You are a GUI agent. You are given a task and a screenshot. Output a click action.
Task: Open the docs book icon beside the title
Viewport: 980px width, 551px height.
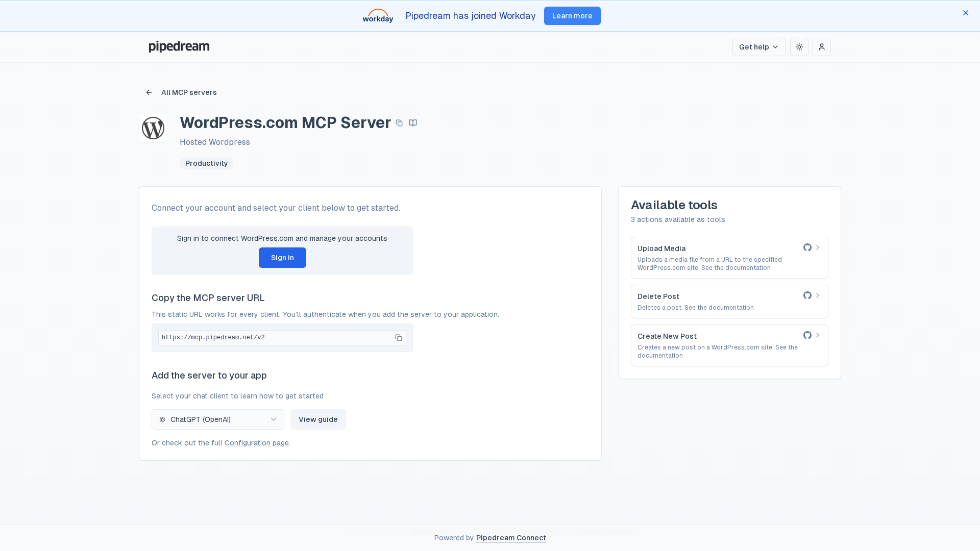tap(413, 123)
